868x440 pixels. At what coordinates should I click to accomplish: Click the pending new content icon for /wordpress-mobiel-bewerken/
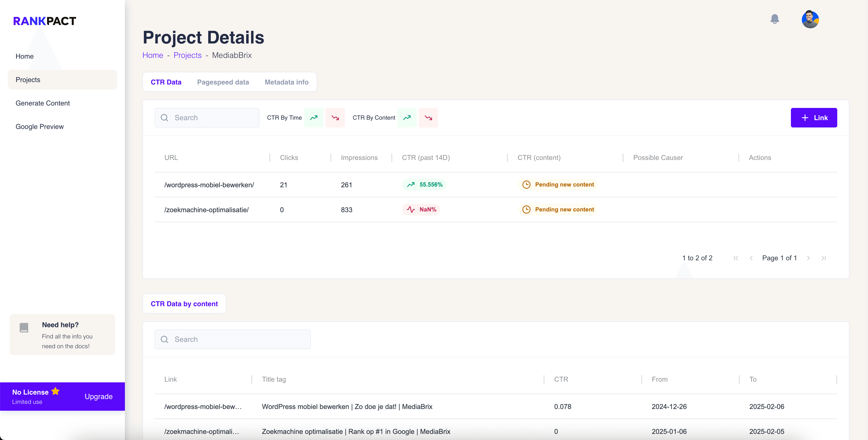pyautogui.click(x=526, y=184)
